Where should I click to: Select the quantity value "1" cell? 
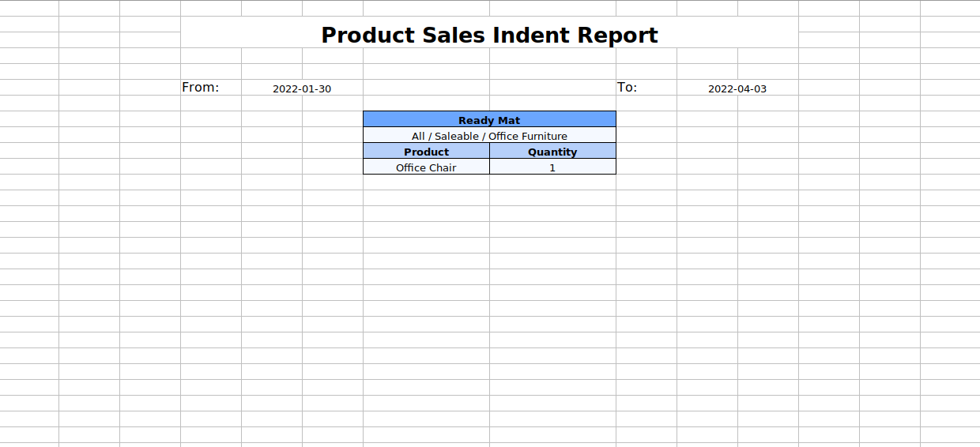pyautogui.click(x=552, y=167)
